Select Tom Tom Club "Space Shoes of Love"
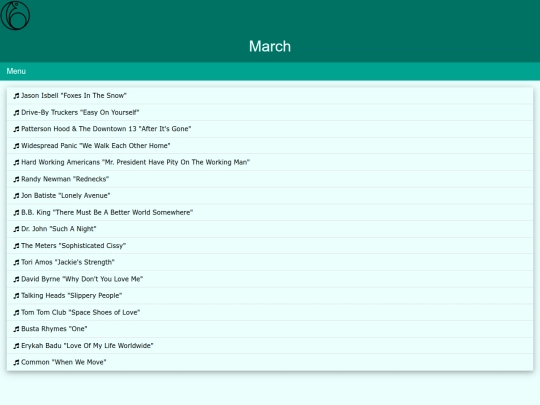 pos(270,312)
